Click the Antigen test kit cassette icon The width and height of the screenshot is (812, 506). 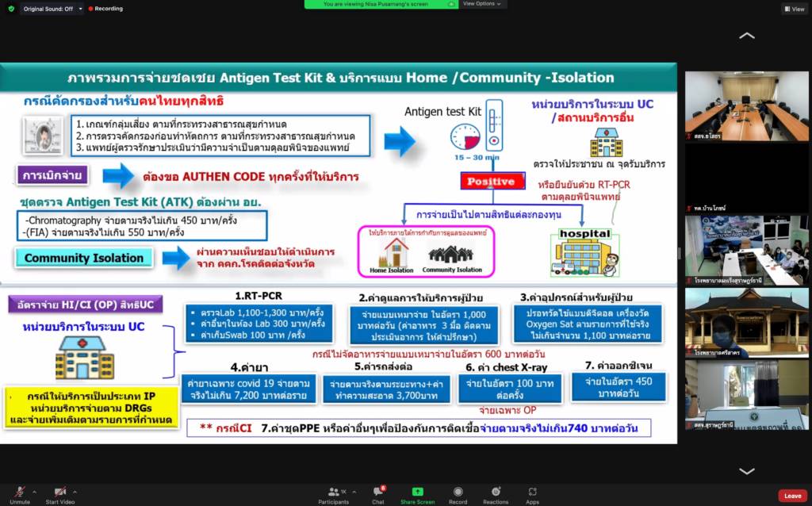click(x=495, y=126)
